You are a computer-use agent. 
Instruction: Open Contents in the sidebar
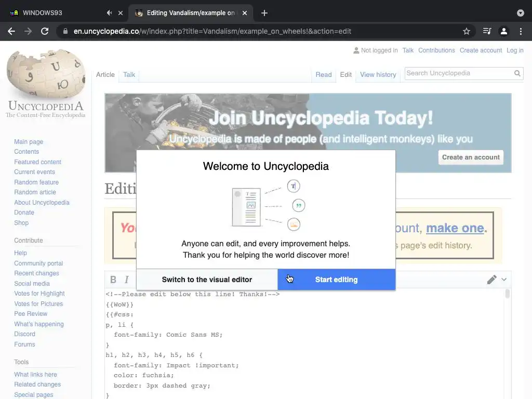[26, 152]
